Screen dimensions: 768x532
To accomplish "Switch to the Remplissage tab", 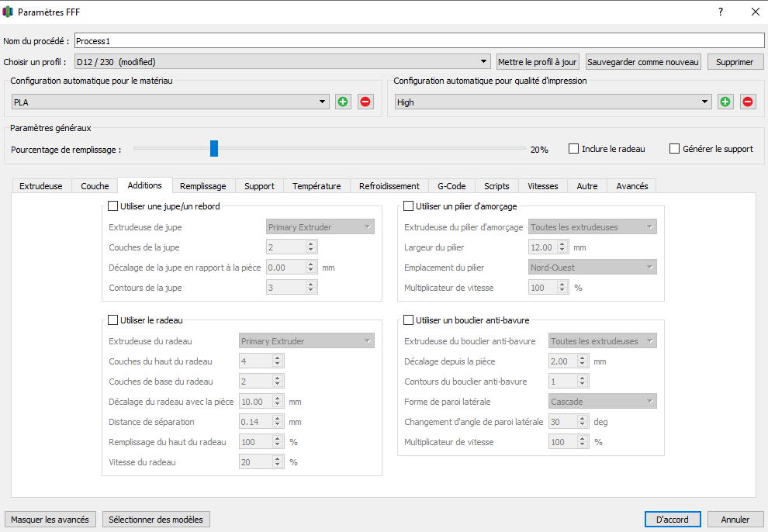I will point(202,186).
